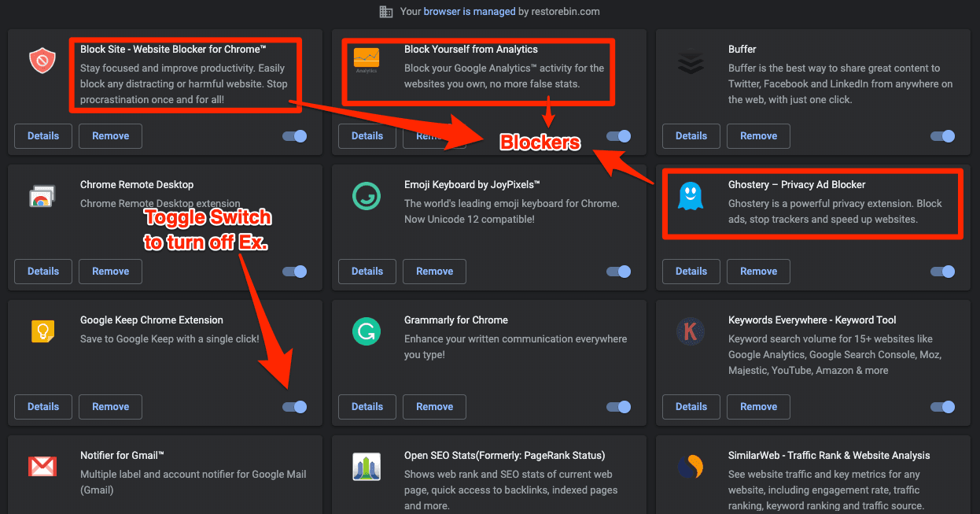The width and height of the screenshot is (980, 514).
Task: Open Details for Block Yourself from Analytics
Action: tap(367, 136)
